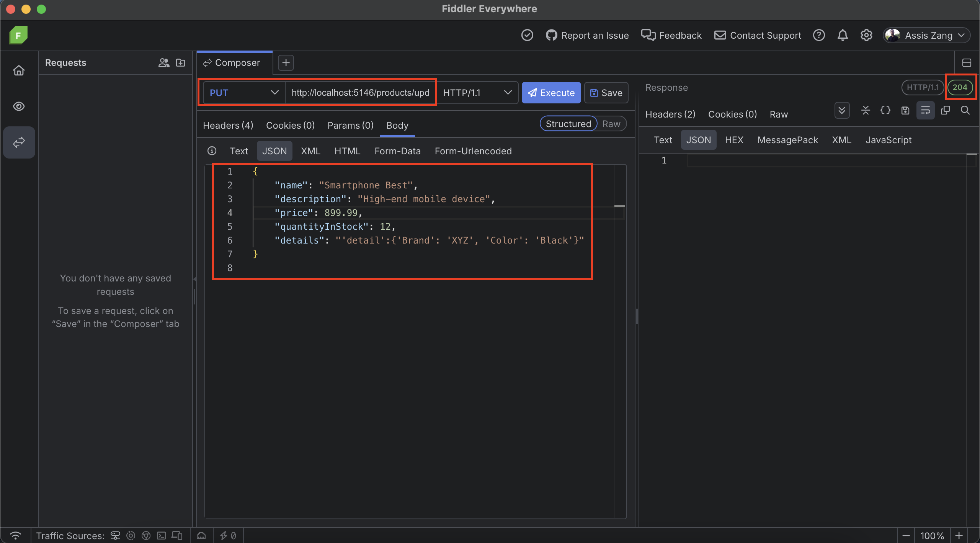This screenshot has height=543, width=980.
Task: Click the Execute button to send request
Action: [552, 92]
